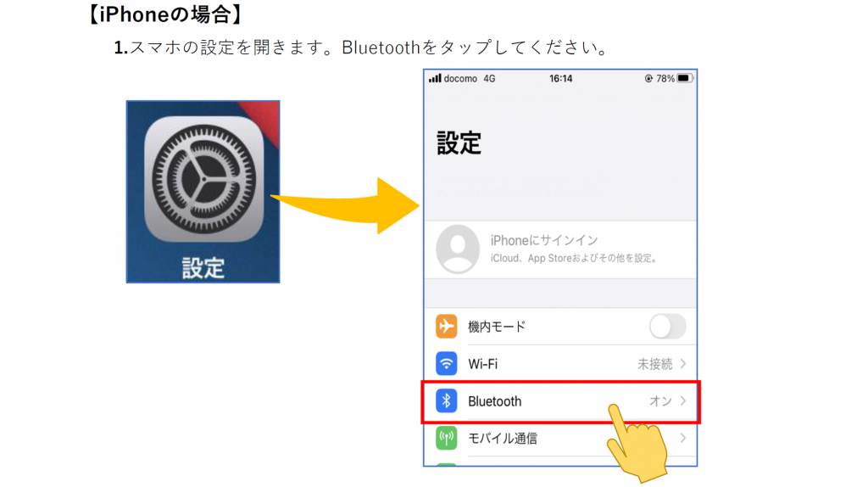Image resolution: width=868 pixels, height=487 pixels.
Task: Tap iPhoneにサインイン link
Action: click(x=544, y=240)
